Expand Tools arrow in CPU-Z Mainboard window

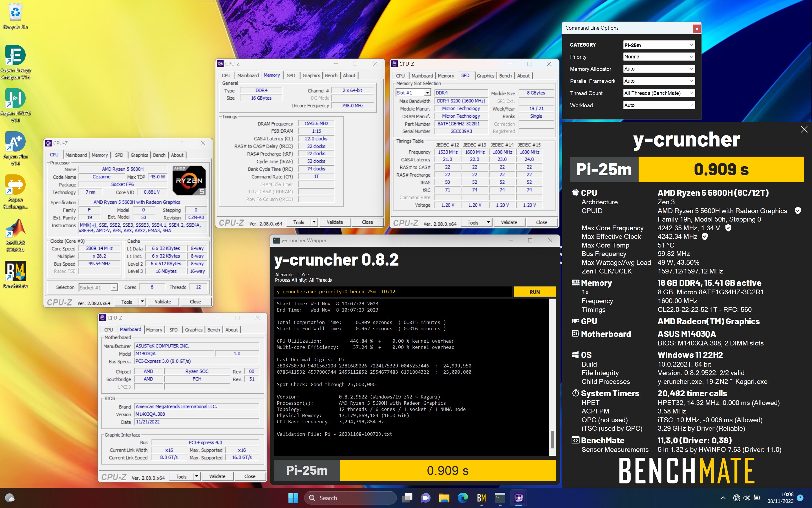tap(196, 476)
